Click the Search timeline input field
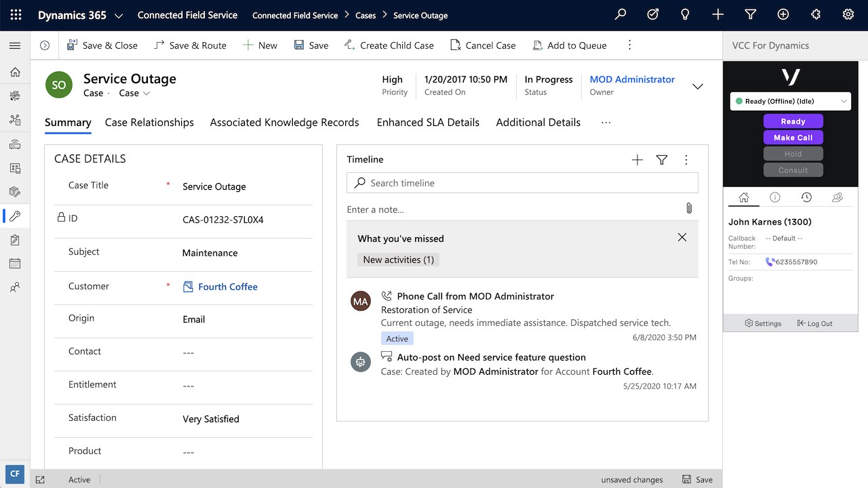 (522, 183)
